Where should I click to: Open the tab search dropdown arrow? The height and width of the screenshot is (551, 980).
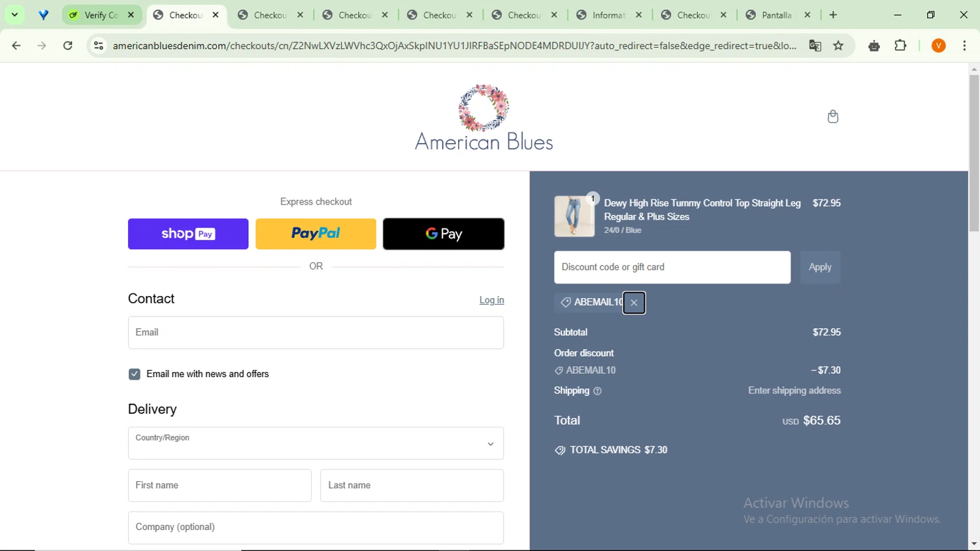click(14, 14)
